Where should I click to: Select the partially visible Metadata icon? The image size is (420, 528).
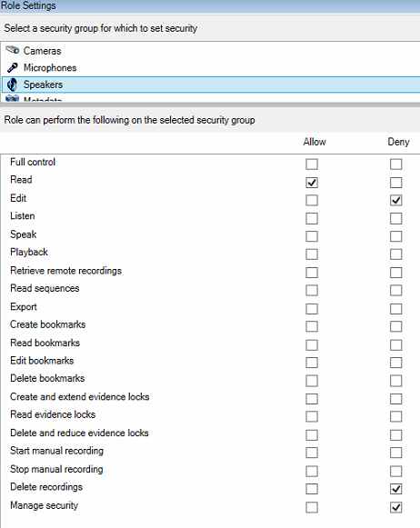[x=13, y=98]
